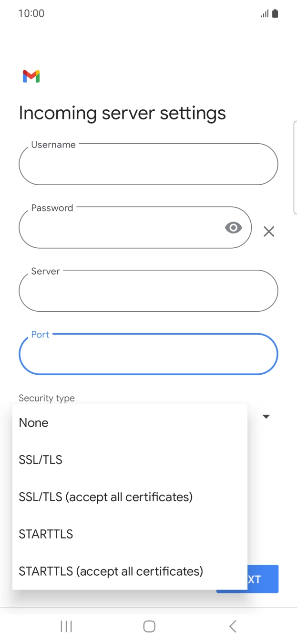Tap the Home button in navigation bar
Viewport: 297px width, 644px height.
coord(148,626)
